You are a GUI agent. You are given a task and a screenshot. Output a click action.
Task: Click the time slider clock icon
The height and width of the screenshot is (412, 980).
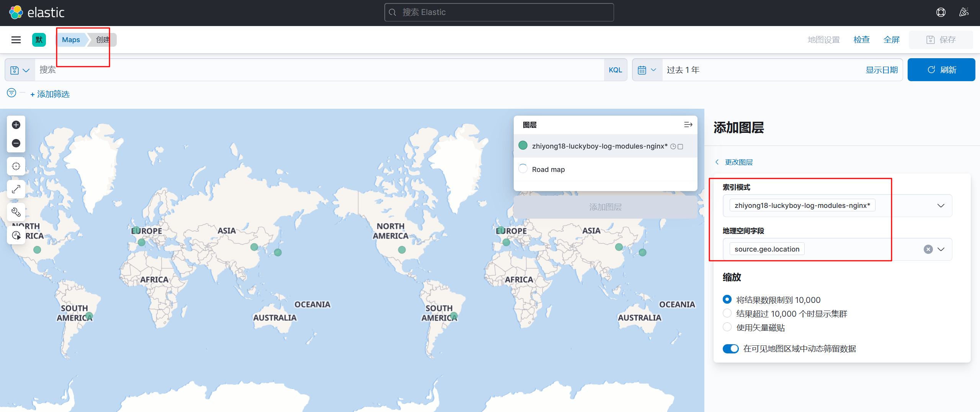tap(16, 235)
